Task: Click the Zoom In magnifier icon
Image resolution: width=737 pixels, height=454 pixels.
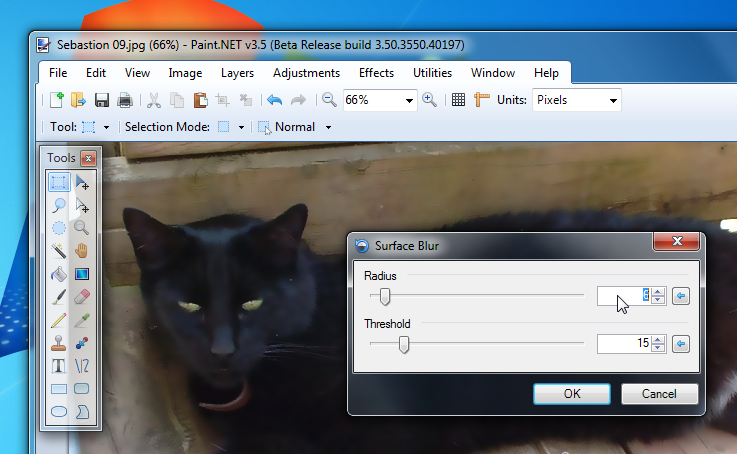Action: (429, 100)
